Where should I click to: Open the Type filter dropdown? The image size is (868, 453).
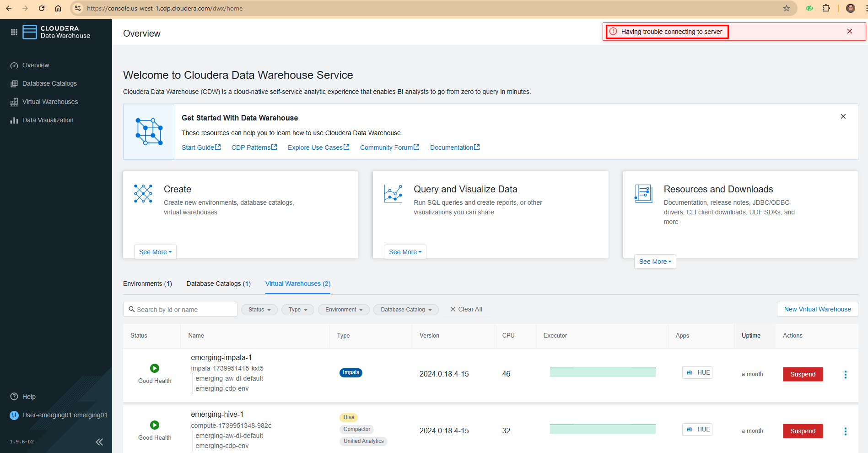pyautogui.click(x=298, y=310)
